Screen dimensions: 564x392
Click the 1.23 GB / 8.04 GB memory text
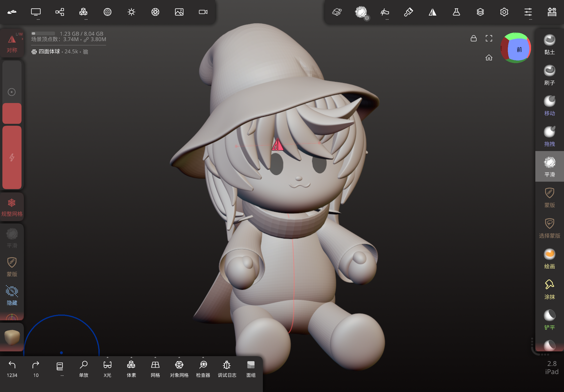pos(81,33)
